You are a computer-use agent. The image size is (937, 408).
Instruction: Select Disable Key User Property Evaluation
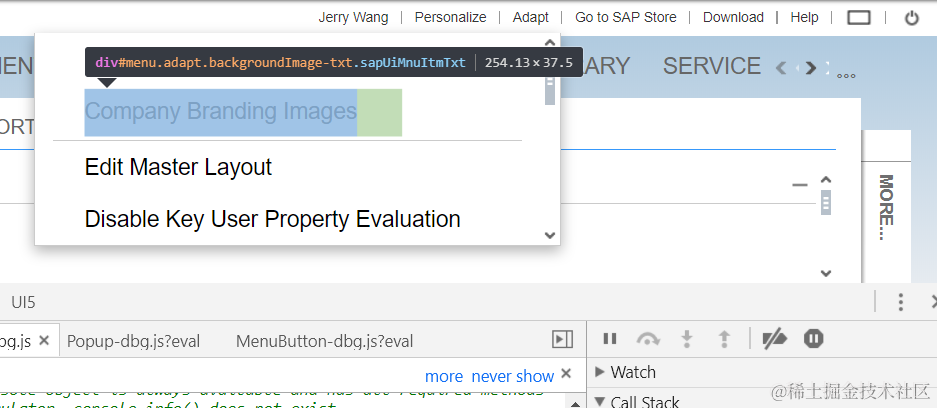(272, 219)
